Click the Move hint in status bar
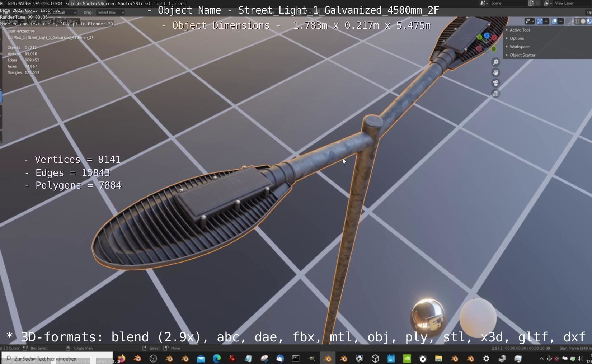This screenshot has height=364, width=592. 175,348
